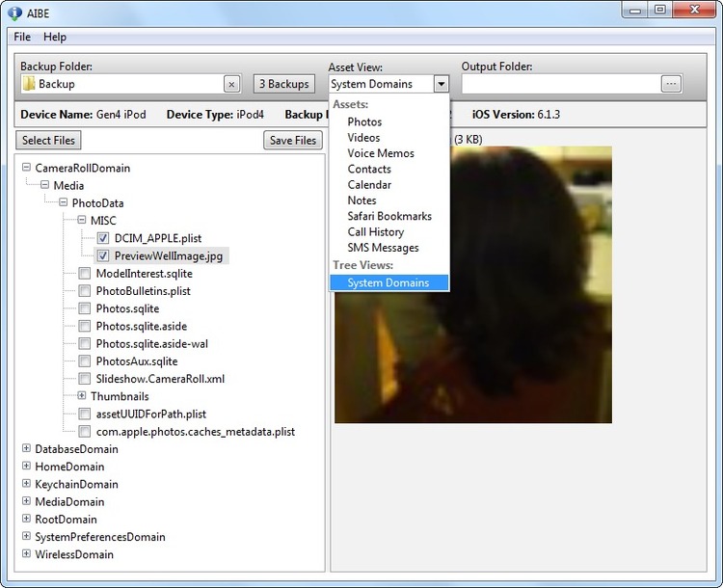
Task: Click the 'Device Name: Gen4 iPod' text
Action: pyautogui.click(x=83, y=115)
